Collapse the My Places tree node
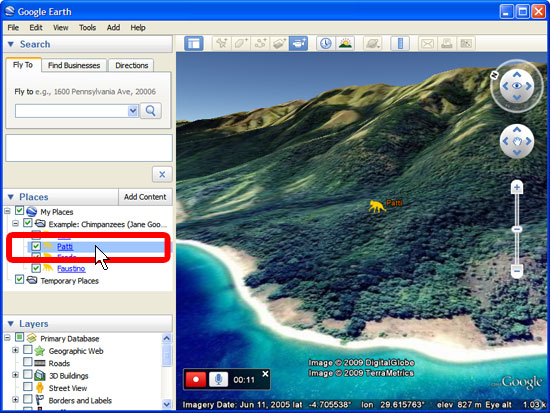 (x=7, y=211)
